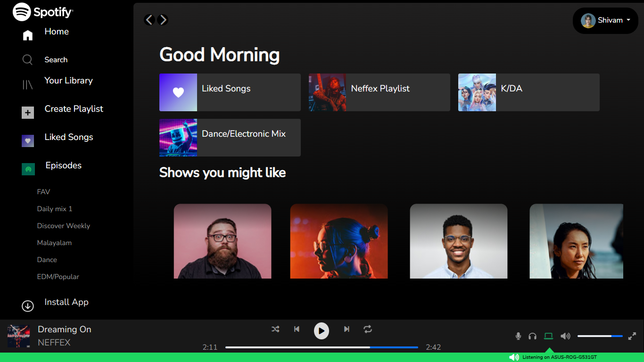Screen dimensions: 644x362
Task: Go forward with the right arrow
Action: pos(163,20)
